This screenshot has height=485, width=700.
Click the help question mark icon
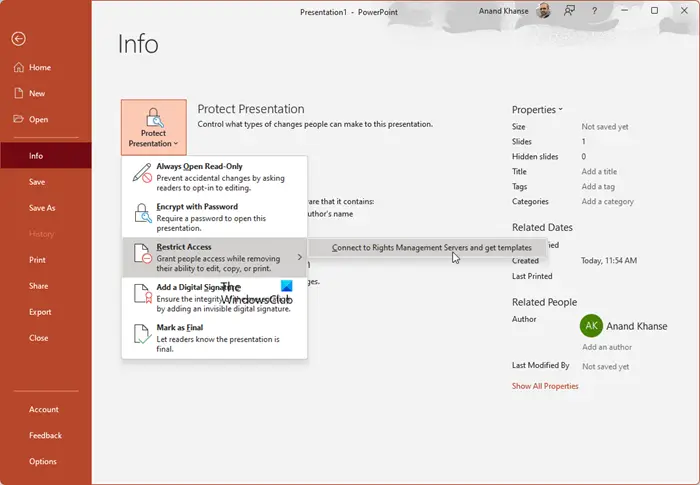tap(594, 11)
